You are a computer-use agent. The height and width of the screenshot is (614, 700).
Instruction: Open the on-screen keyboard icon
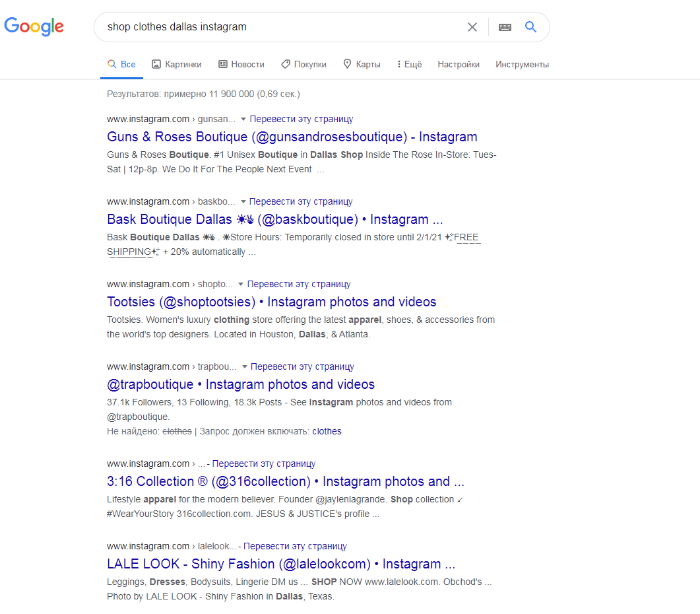505,27
